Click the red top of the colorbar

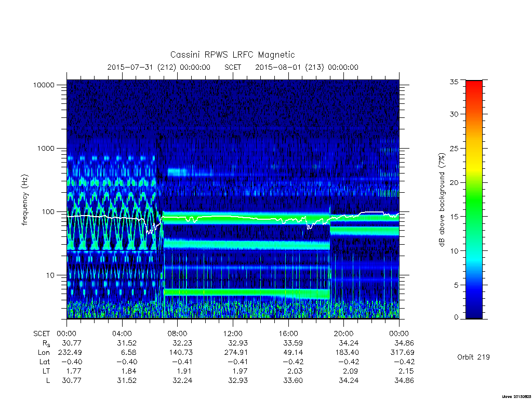474,88
